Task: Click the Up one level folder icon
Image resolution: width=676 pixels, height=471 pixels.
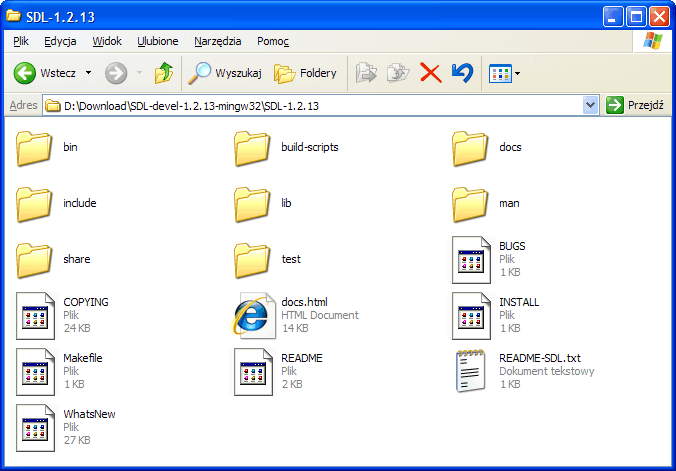Action: pyautogui.click(x=163, y=73)
